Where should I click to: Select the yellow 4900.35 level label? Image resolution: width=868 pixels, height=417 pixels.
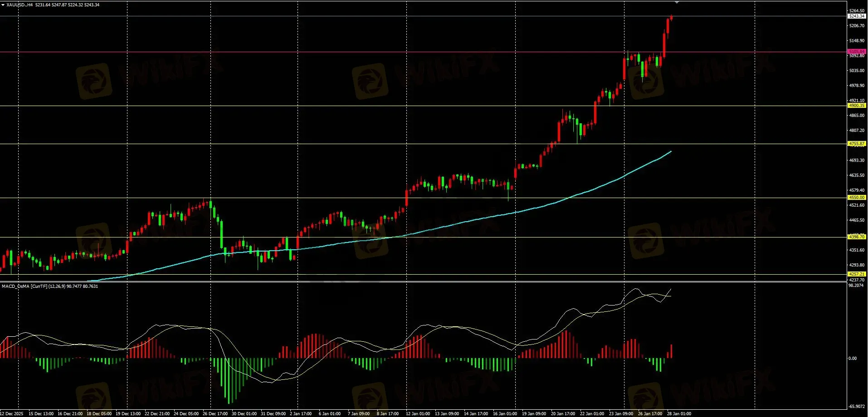coord(857,106)
